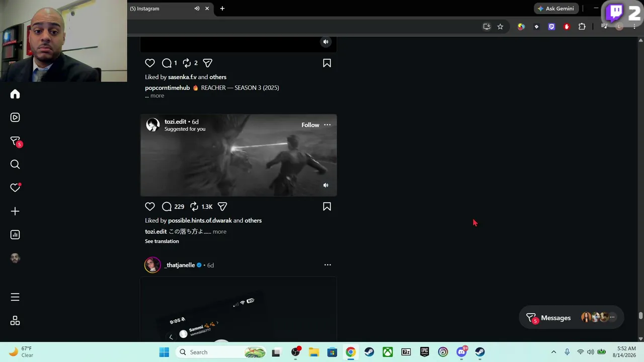The height and width of the screenshot is (362, 644).
Task: Install app icon in address bar
Action: (487, 27)
